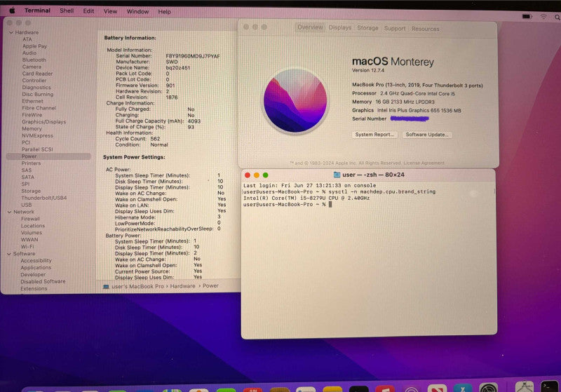The image size is (561, 392).
Task: Open the Window menu
Action: click(x=137, y=11)
